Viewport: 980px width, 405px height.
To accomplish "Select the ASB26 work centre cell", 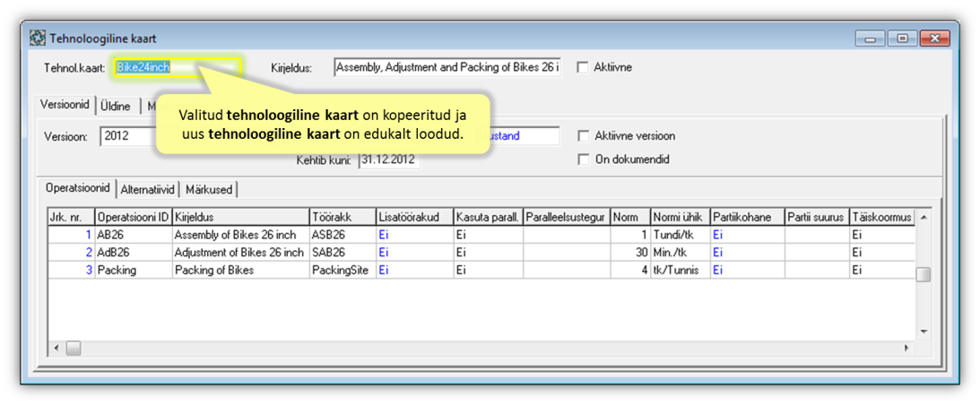I will click(343, 235).
